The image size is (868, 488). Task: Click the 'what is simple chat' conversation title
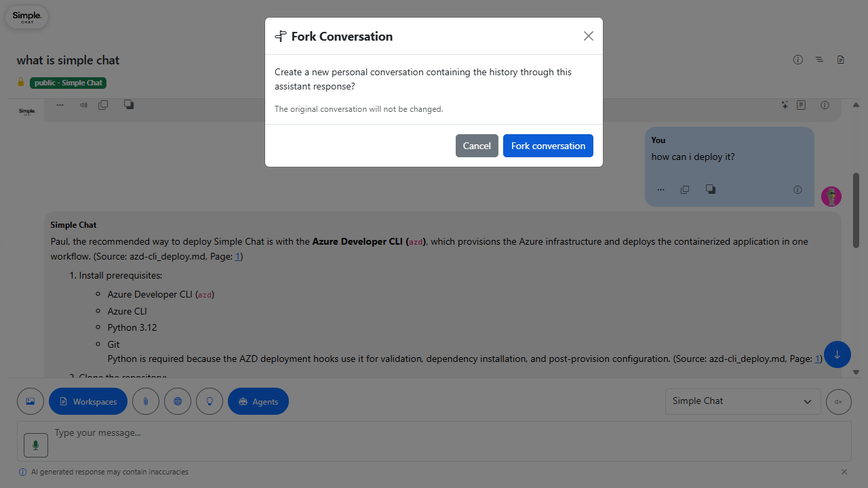(x=68, y=60)
